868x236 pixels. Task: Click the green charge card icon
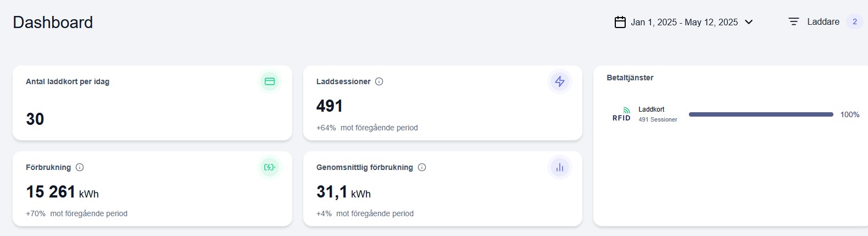point(270,81)
